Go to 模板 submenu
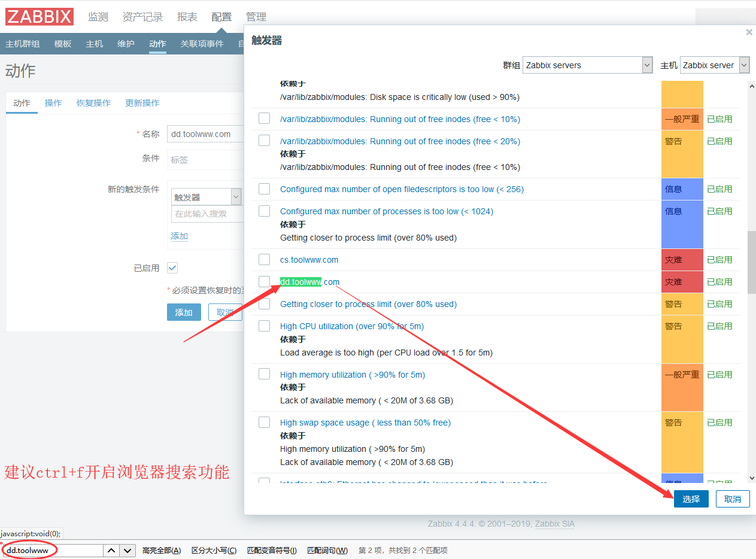This screenshot has width=756, height=559. point(63,44)
